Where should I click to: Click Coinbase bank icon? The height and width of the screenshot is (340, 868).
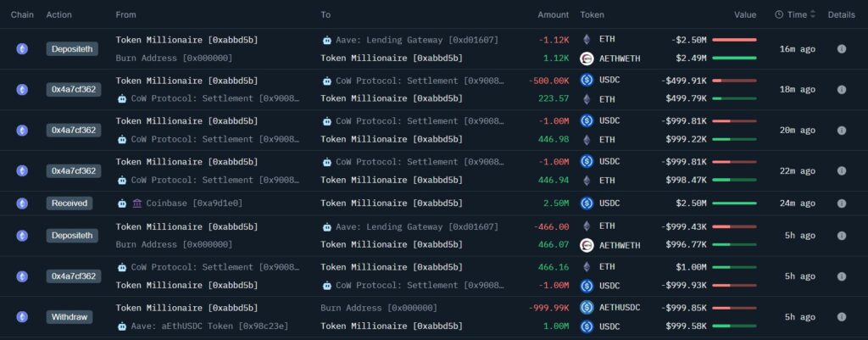pyautogui.click(x=136, y=203)
